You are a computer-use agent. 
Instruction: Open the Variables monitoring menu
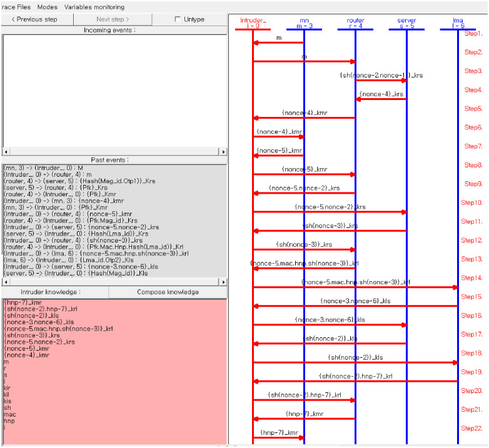pos(94,7)
